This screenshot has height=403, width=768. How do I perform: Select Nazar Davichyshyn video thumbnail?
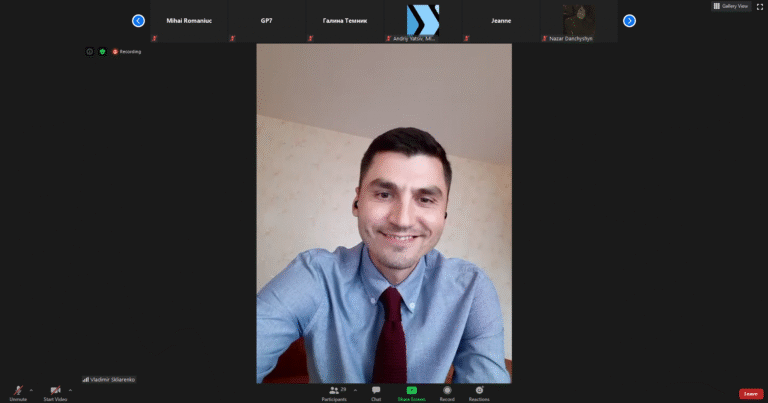tap(578, 21)
